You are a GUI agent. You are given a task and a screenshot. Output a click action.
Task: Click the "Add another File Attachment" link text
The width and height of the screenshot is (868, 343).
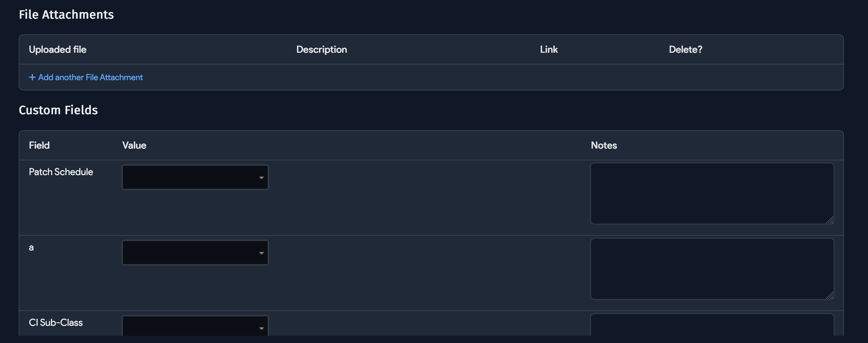click(x=90, y=77)
